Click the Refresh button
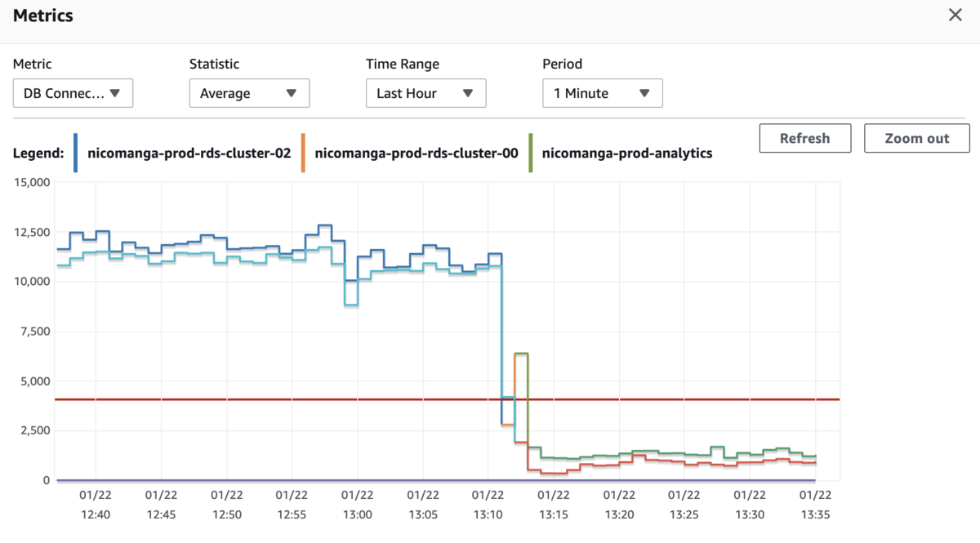Viewport: 980px width, 543px height. pos(805,138)
